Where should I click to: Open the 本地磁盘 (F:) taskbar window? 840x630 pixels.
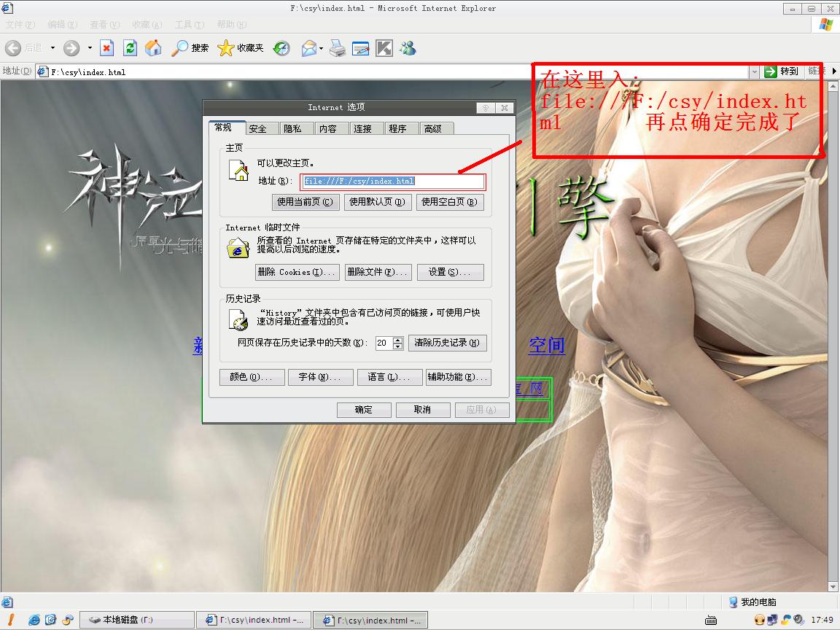137,620
